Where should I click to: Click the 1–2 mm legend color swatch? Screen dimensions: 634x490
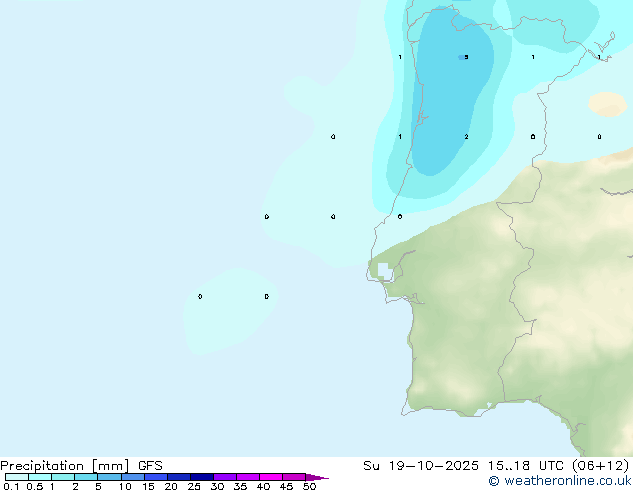pos(63,477)
